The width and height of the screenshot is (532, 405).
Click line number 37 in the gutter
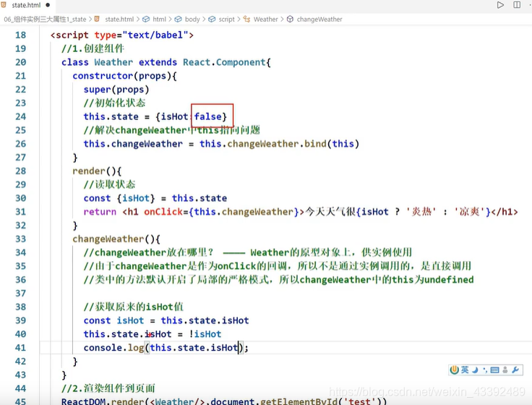20,293
